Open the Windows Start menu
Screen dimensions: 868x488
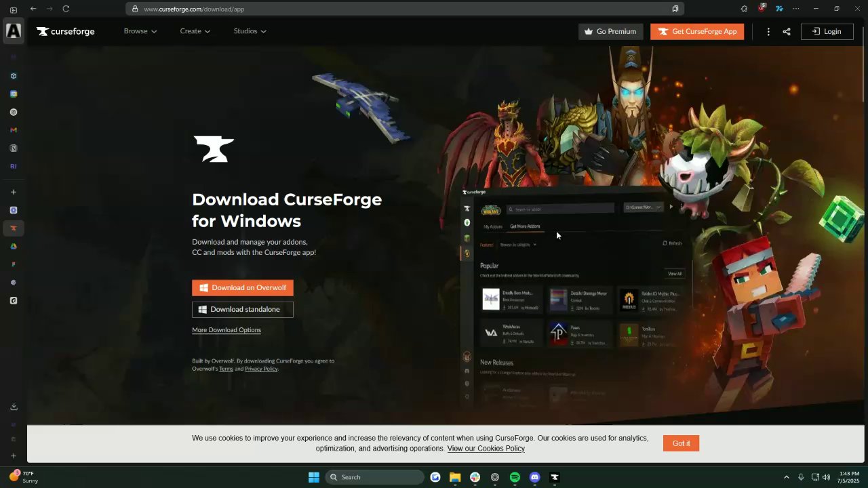(314, 477)
